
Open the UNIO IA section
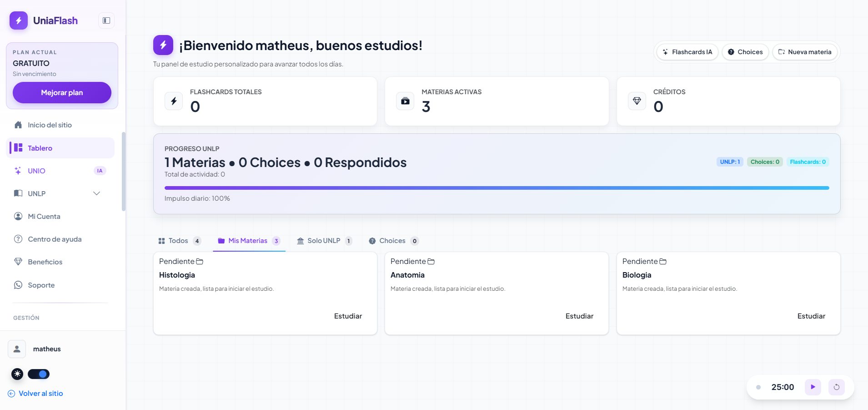(36, 171)
